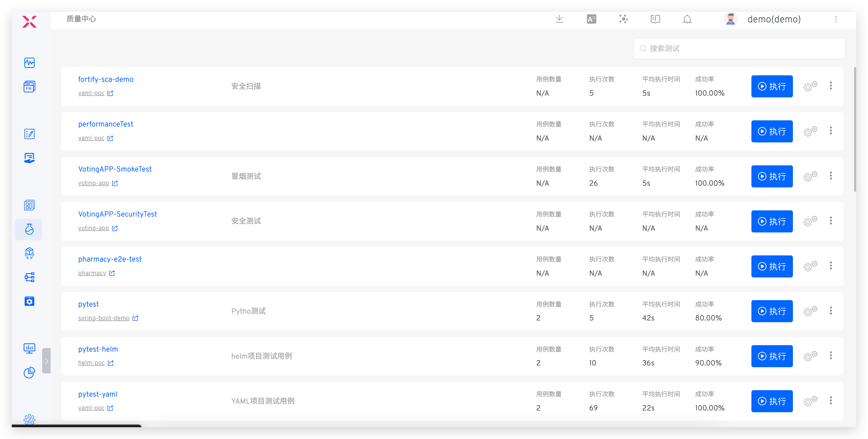The image size is (868, 439).
Task: Run the pytest-yaml test with 执行
Action: (772, 401)
